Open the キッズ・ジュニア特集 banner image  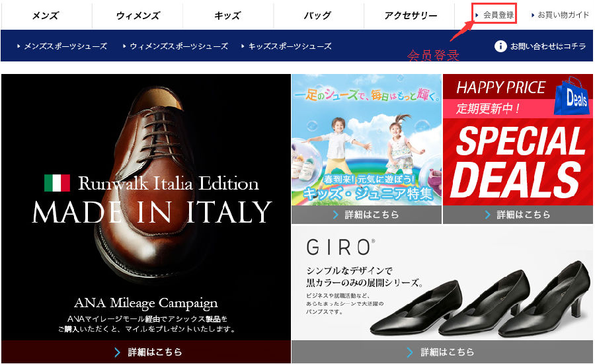coord(366,140)
